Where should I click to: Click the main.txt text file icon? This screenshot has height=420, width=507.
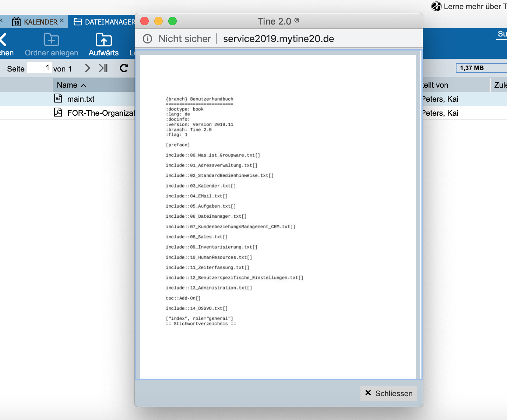pyautogui.click(x=58, y=98)
